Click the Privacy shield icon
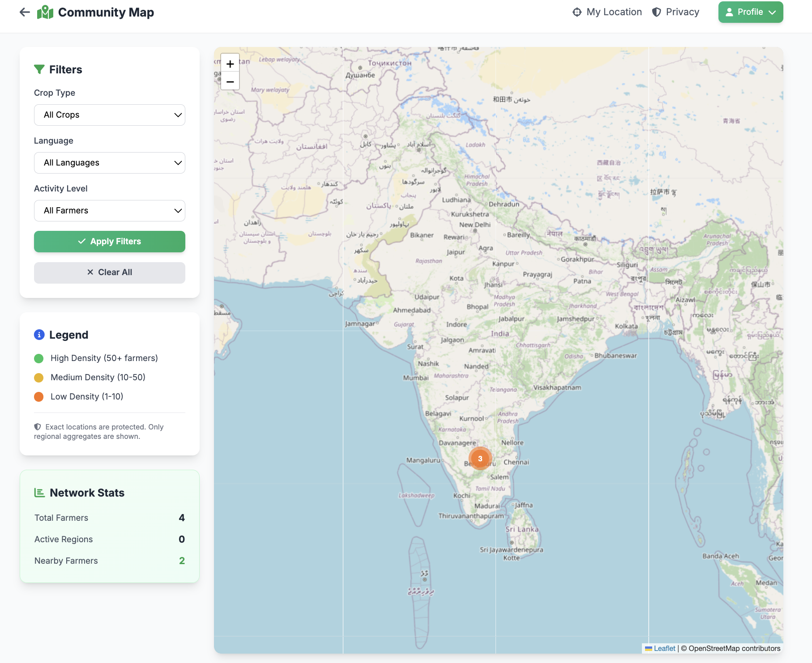Image resolution: width=812 pixels, height=663 pixels. pos(656,12)
